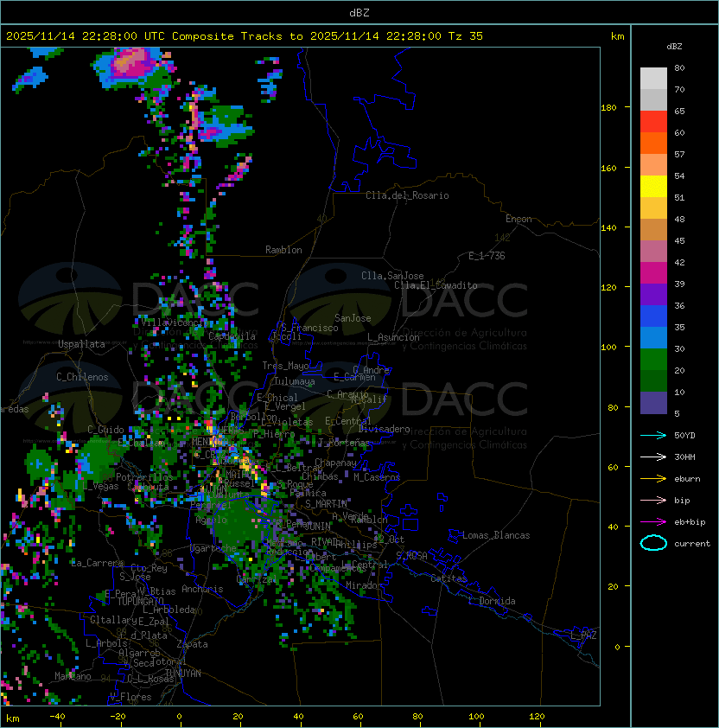The height and width of the screenshot is (728, 719).
Task: Click the 'L_Dormida' place label
Action: point(492,601)
